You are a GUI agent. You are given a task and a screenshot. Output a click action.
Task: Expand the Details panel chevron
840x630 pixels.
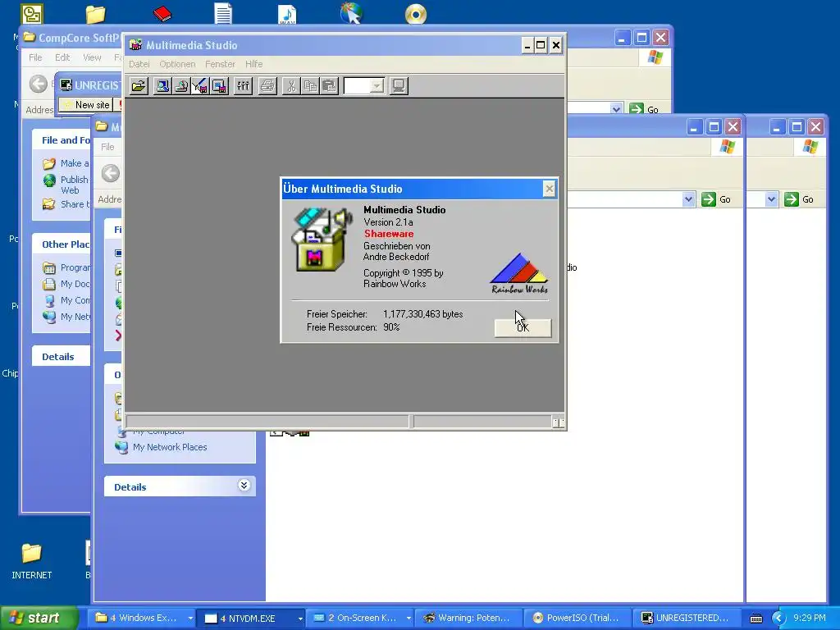[x=244, y=486]
